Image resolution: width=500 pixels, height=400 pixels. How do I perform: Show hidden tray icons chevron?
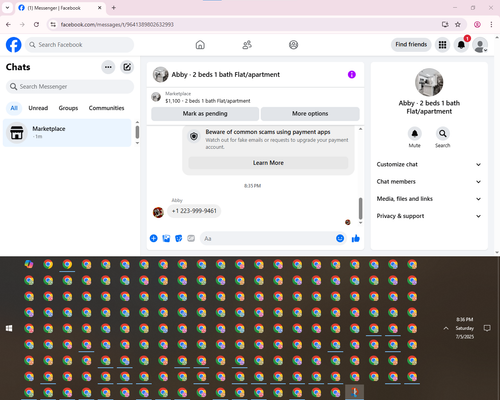click(x=446, y=328)
